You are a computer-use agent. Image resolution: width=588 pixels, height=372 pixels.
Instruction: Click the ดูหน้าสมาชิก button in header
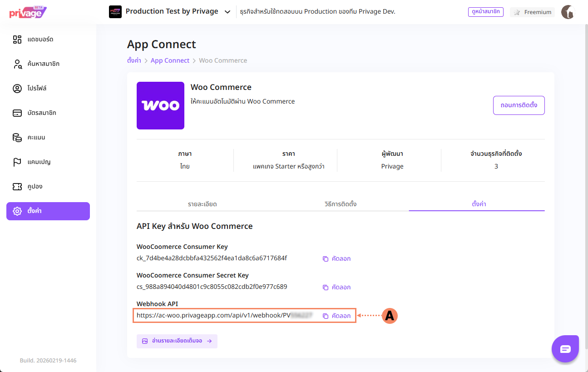485,12
